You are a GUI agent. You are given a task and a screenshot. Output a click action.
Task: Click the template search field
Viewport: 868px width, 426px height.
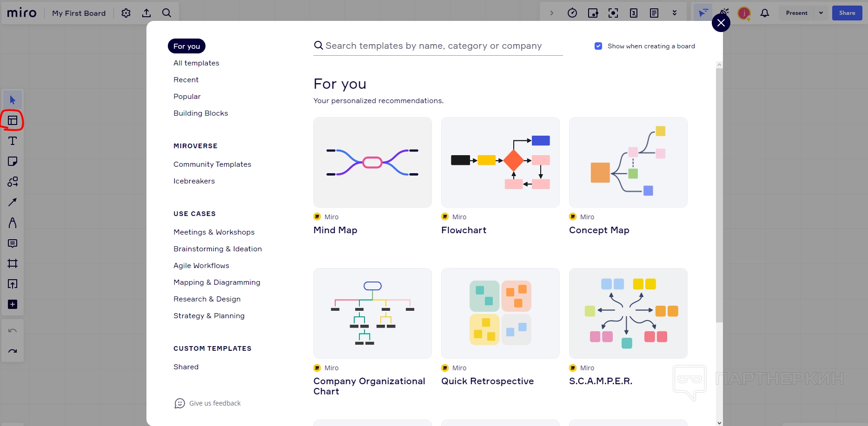(437, 46)
